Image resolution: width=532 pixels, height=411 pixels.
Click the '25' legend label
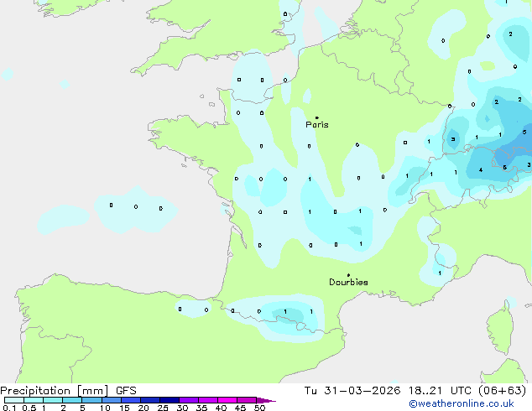coord(163,408)
